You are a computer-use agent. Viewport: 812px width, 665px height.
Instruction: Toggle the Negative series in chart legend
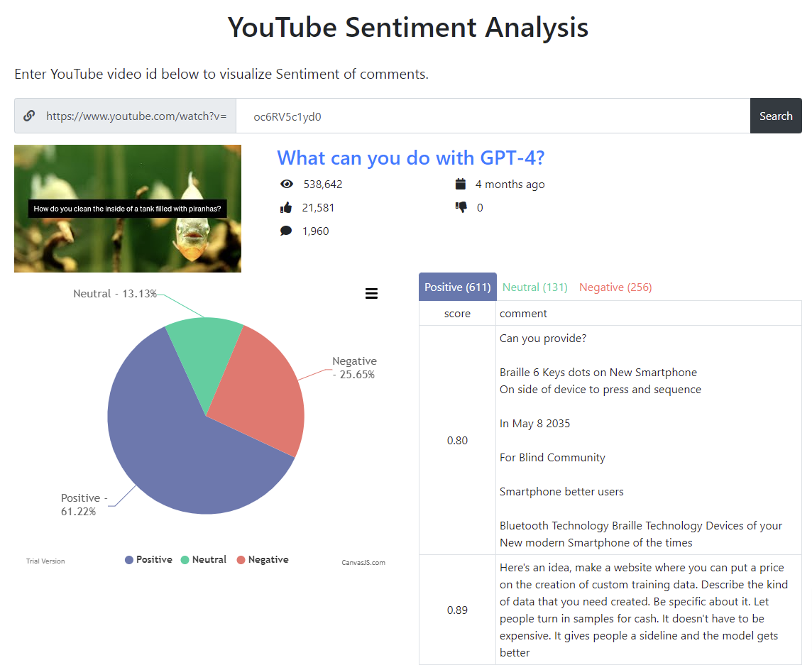click(x=263, y=559)
